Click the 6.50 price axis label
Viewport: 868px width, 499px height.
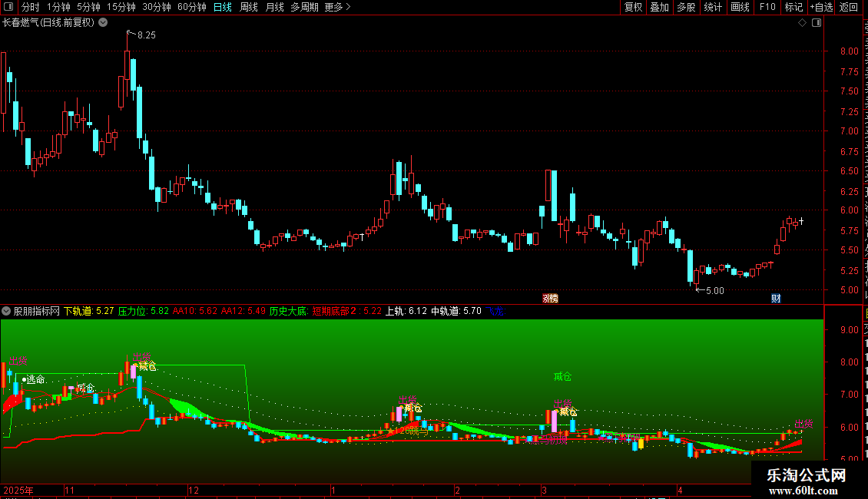(849, 171)
